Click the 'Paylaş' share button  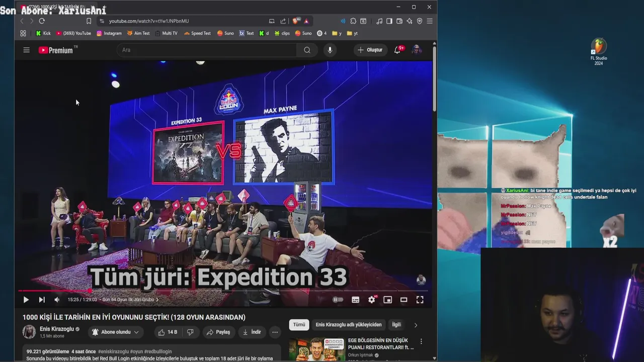tap(218, 332)
